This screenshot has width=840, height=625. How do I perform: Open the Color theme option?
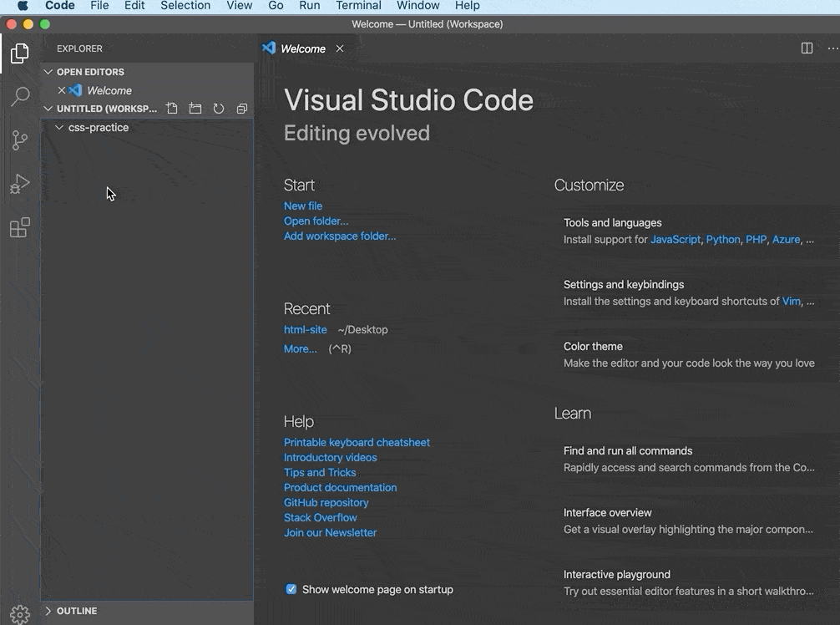pos(689,354)
